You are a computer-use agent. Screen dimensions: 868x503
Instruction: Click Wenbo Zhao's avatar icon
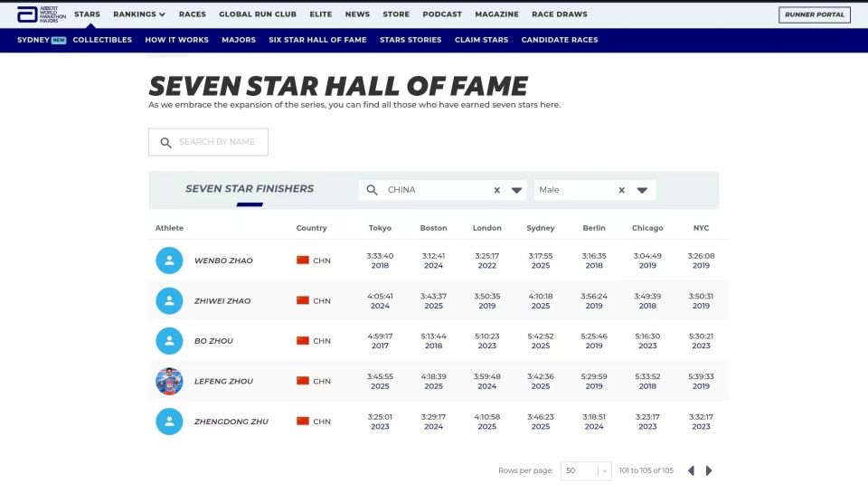(169, 261)
